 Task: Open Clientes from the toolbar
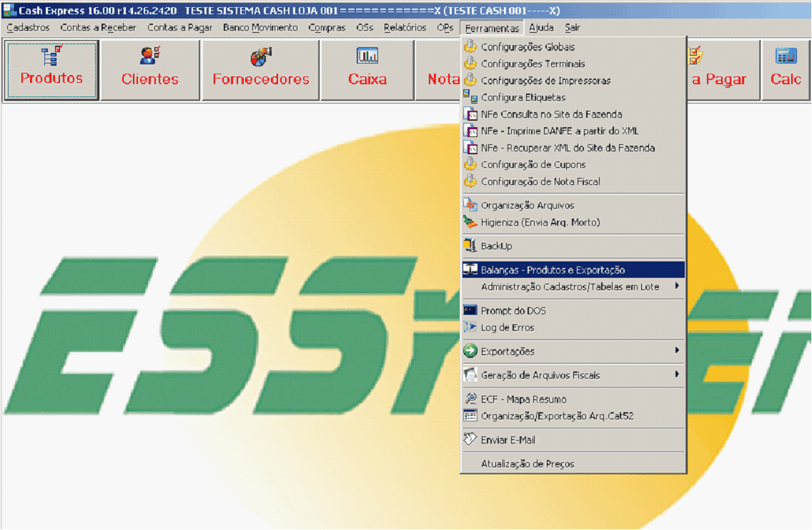click(150, 70)
